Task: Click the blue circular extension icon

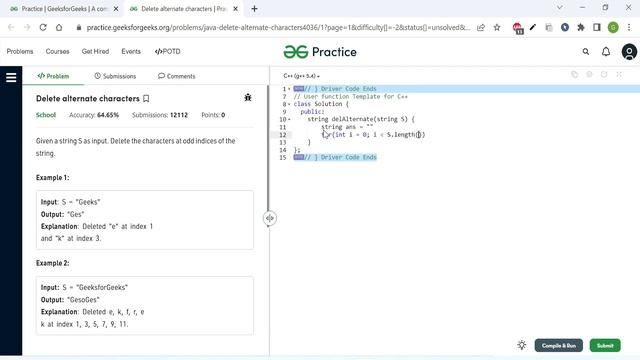Action: coord(565,27)
